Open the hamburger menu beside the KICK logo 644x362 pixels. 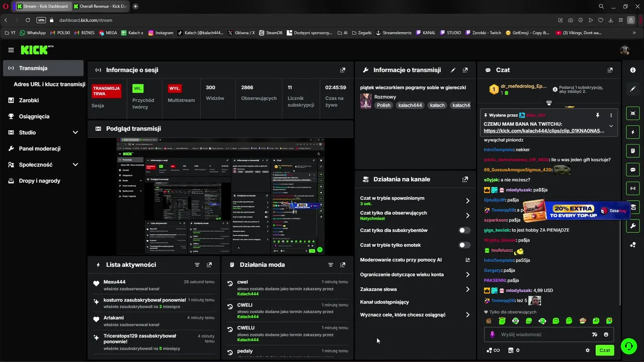point(11,50)
